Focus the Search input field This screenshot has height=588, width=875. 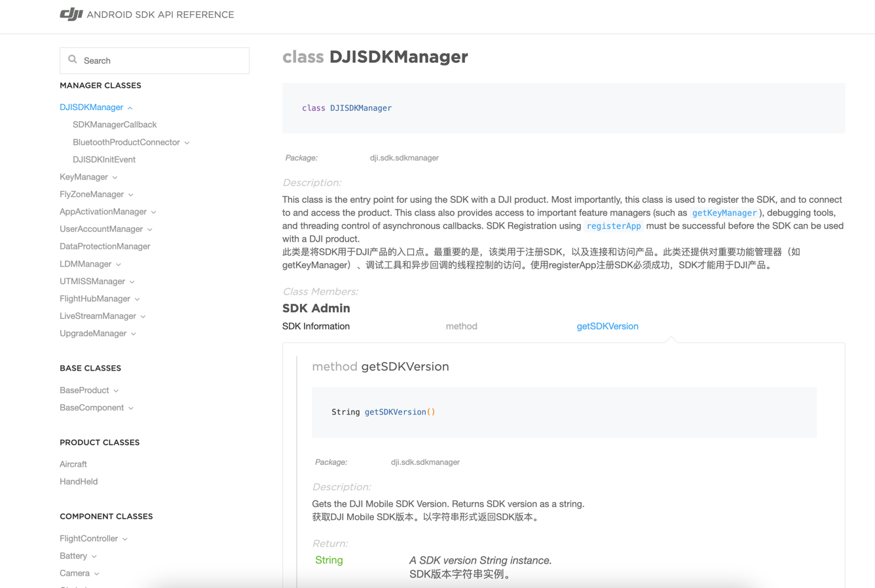point(155,60)
